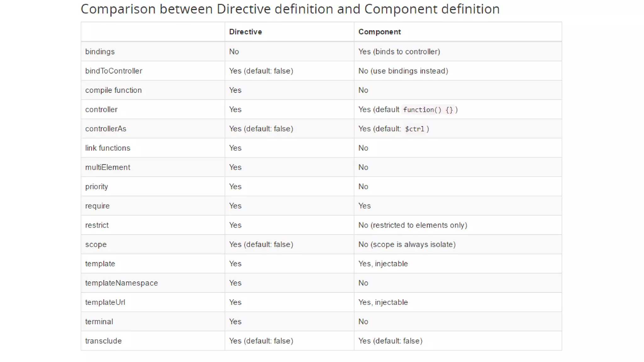The width and height of the screenshot is (644, 362).
Task: Select the controllerAs row label
Action: point(106,129)
